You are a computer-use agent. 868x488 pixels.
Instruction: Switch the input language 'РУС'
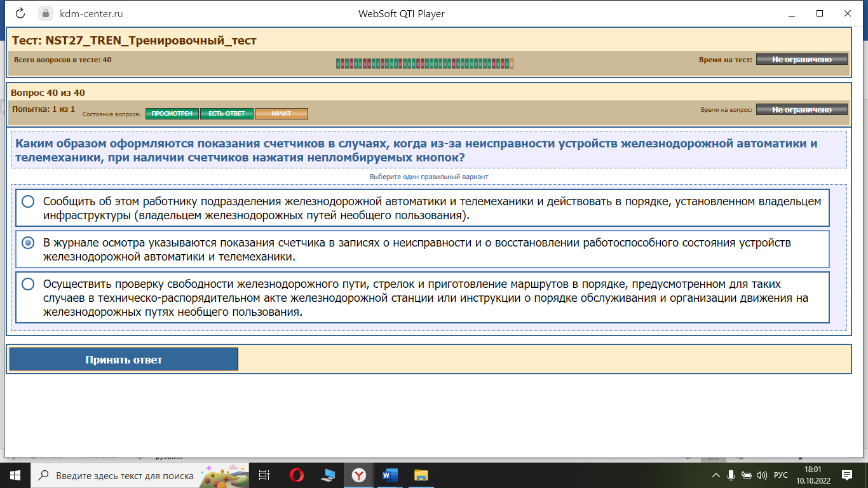pos(782,475)
